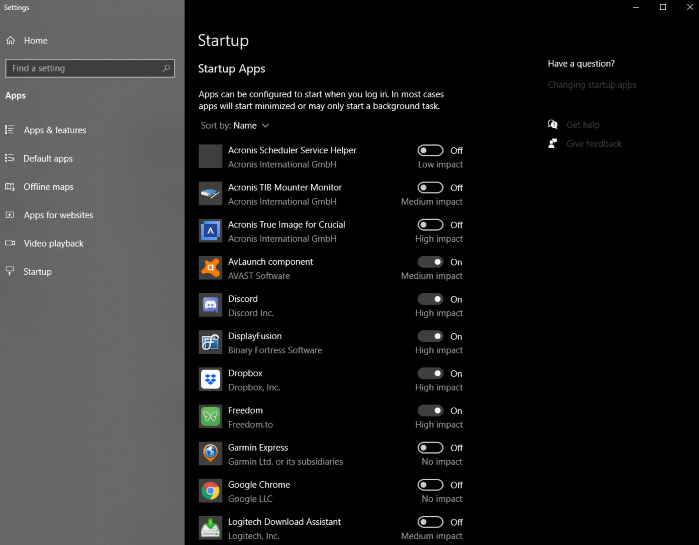Screen dimensions: 699x545
Task: Maximize the Settings window
Action: coord(663,7)
